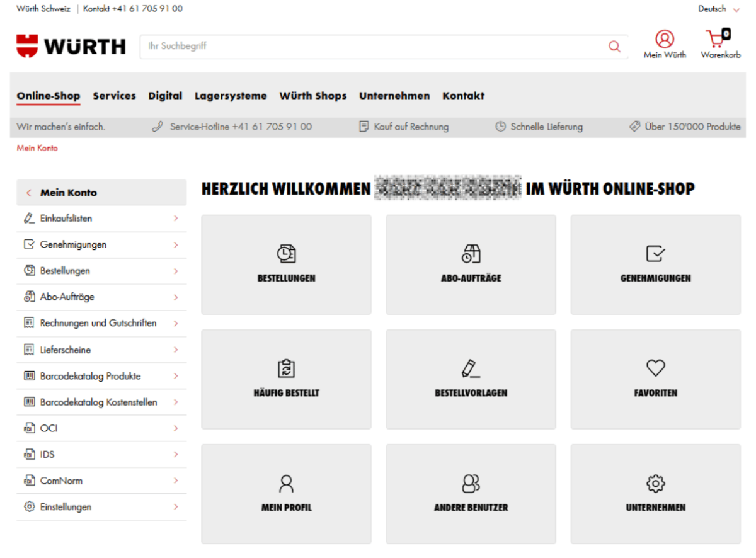
Task: Expand Einkaufslisten using its right chevron
Action: (x=176, y=219)
